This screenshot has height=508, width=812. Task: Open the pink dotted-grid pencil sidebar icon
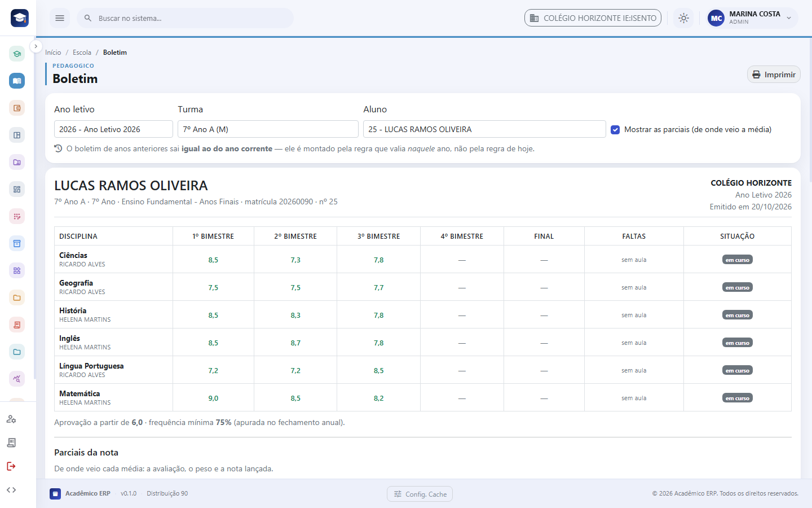pyautogui.click(x=17, y=216)
